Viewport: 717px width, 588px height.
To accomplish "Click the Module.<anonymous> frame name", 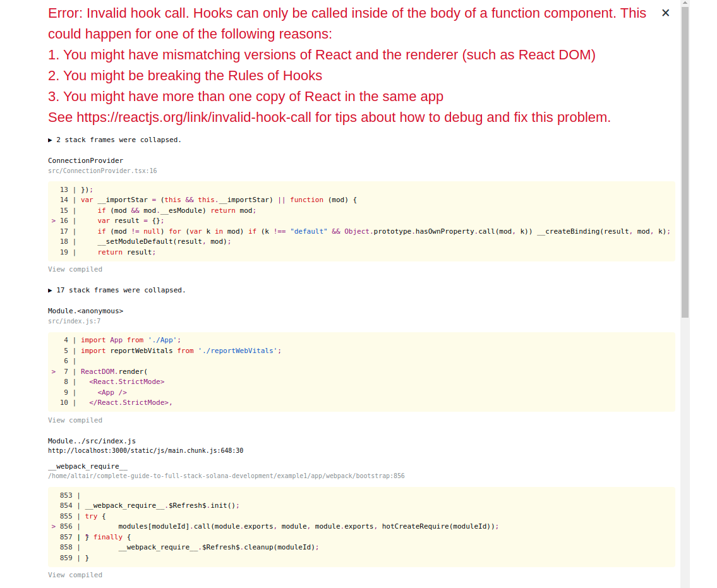I will tap(85, 311).
